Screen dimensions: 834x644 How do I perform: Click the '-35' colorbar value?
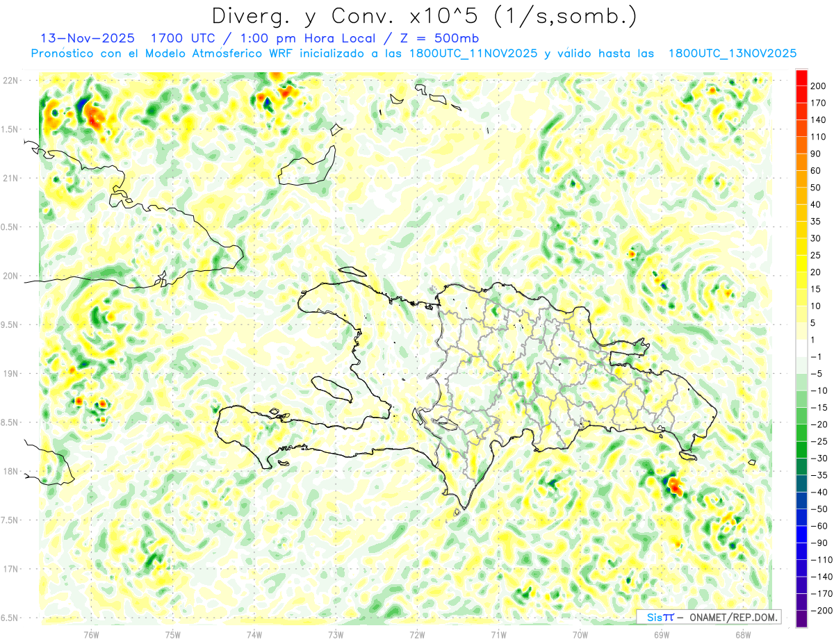pyautogui.click(x=819, y=475)
